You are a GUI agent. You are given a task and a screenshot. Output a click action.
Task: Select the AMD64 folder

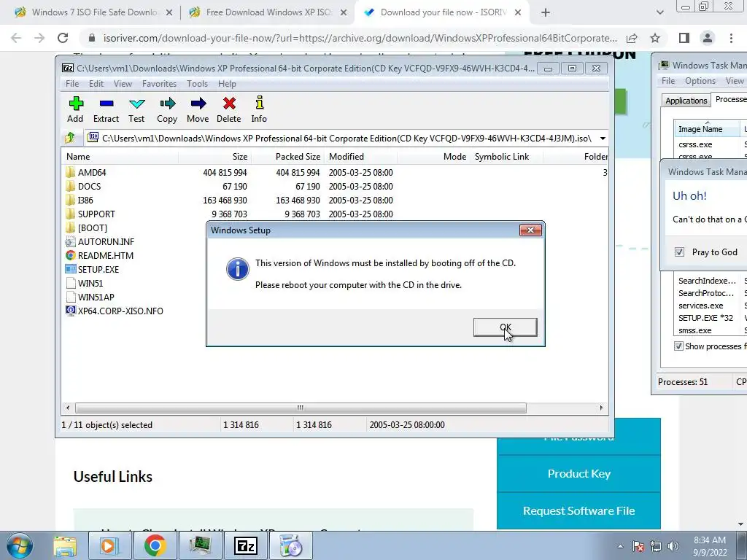pos(92,172)
